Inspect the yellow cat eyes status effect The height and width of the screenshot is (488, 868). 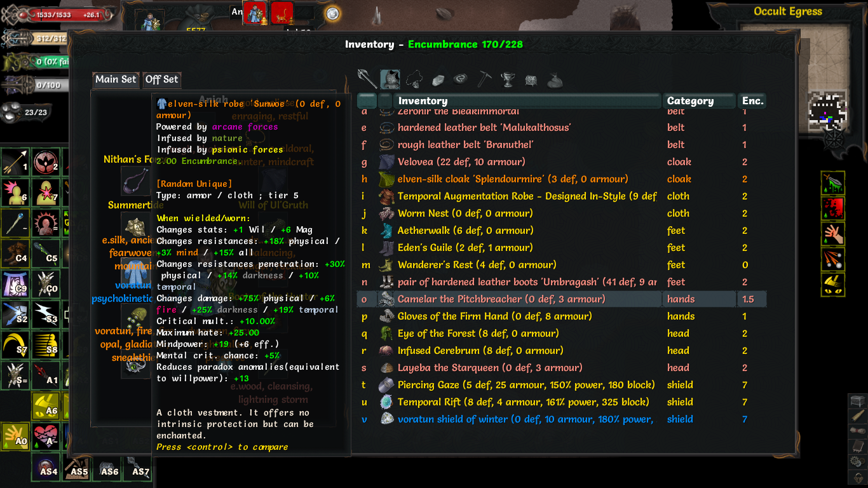pos(833,285)
